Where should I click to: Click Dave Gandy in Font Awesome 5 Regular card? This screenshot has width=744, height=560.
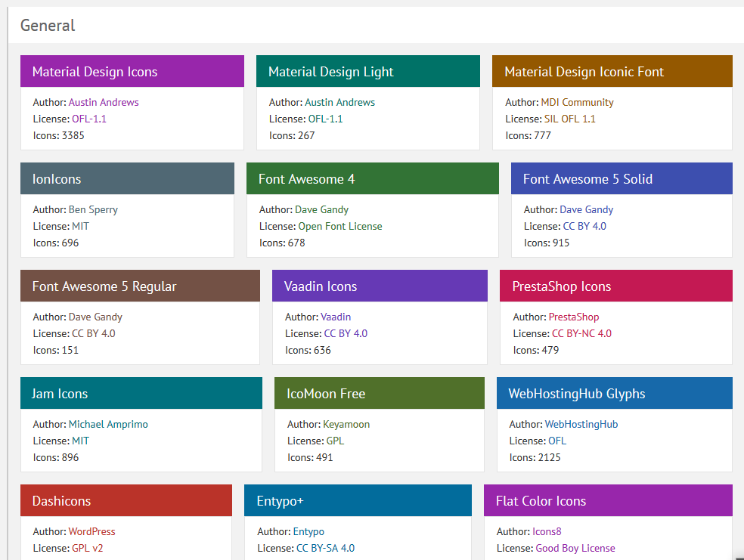pyautogui.click(x=95, y=317)
